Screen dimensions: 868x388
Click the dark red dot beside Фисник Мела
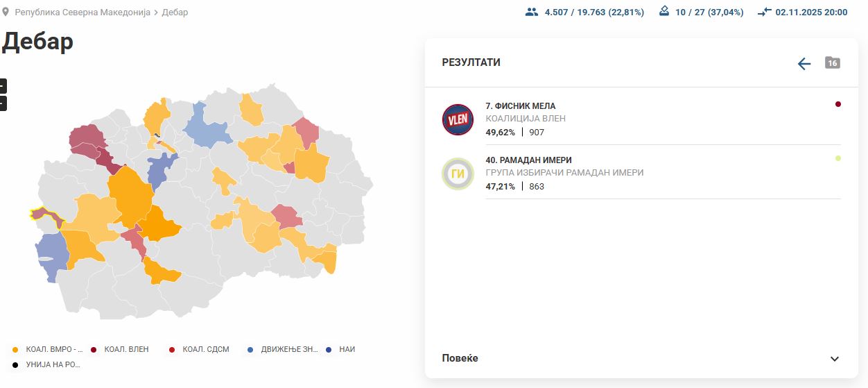tap(838, 104)
